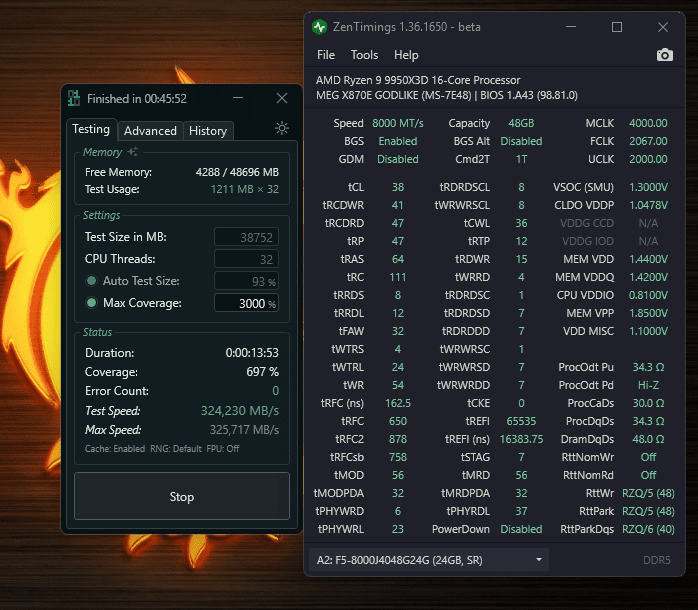Click the DramDqDs value 48.0 Ω
Viewport: 698px width, 610px height.
pyautogui.click(x=648, y=439)
